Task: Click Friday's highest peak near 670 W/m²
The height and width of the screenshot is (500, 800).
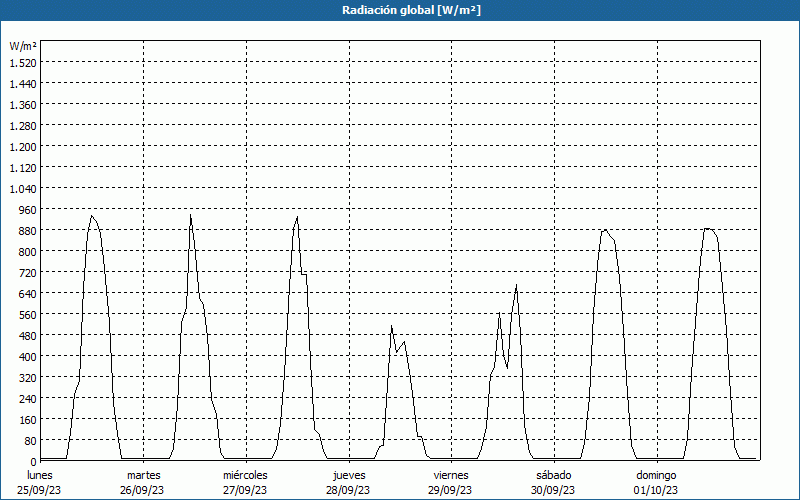Action: click(x=516, y=285)
